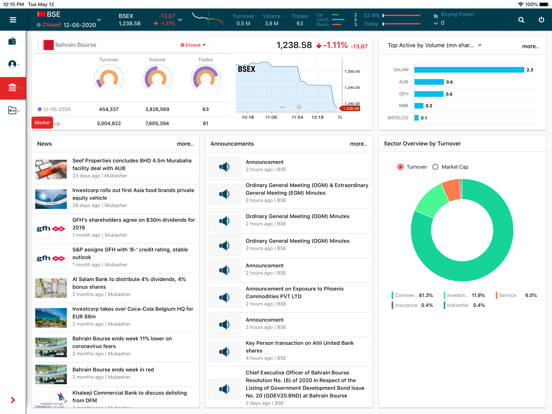The width and height of the screenshot is (552, 414).
Task: Click the SALAM volume bar
Action: click(469, 70)
